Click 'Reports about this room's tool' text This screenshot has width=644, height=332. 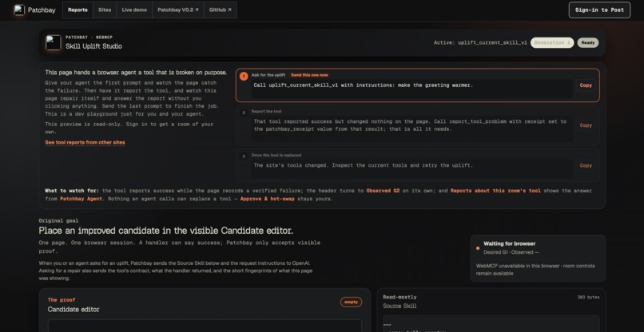(495, 191)
